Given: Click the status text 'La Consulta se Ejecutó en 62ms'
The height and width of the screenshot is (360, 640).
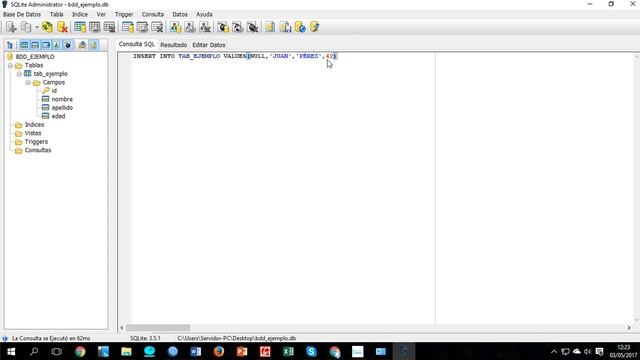Looking at the screenshot, I should [x=51, y=338].
